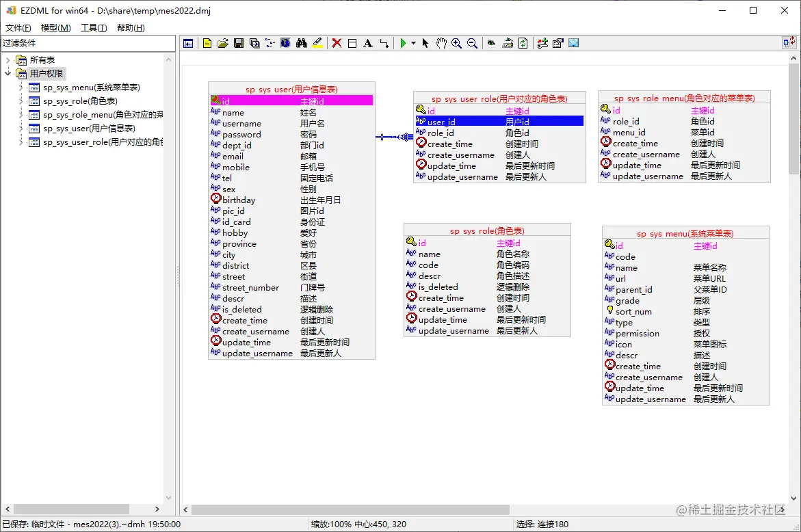Expand sp_sys_user(用户信息表) tree node arrow
Viewport: 801px width, 532px height.
(x=21, y=128)
